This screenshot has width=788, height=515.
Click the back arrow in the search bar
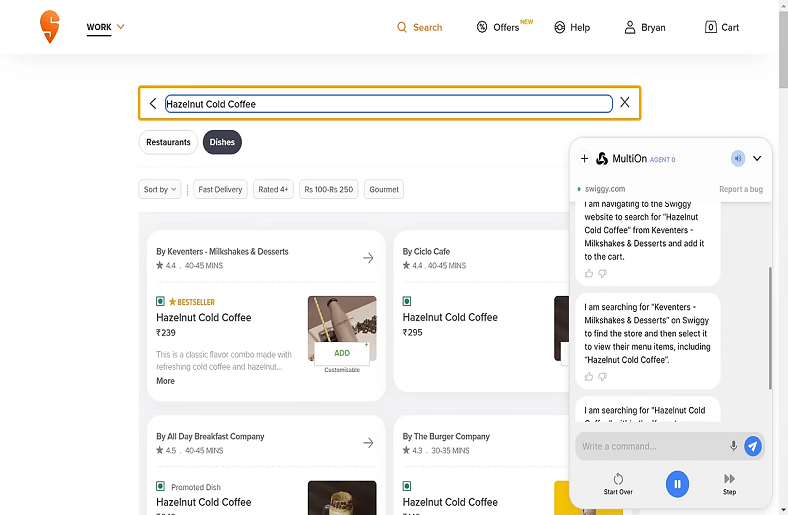153,104
